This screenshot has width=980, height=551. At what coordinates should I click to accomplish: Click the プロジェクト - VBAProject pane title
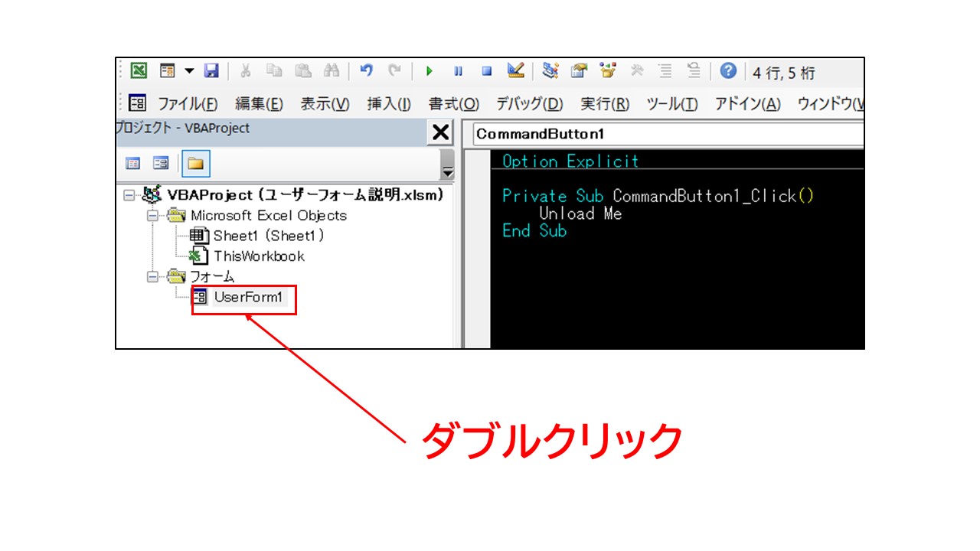[183, 129]
